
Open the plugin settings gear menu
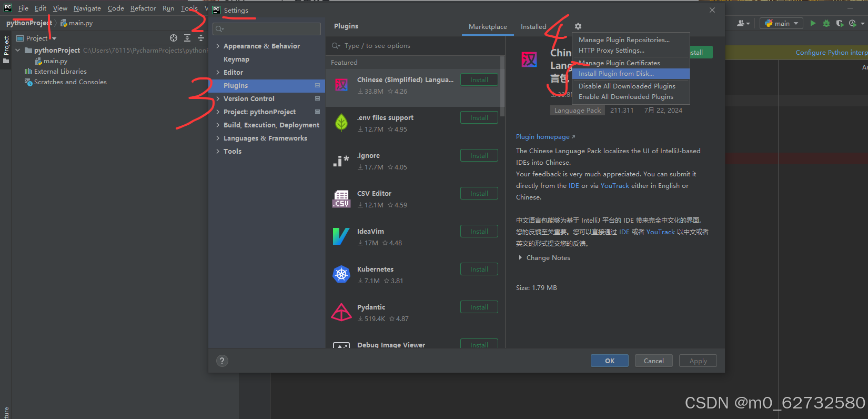[x=578, y=26]
